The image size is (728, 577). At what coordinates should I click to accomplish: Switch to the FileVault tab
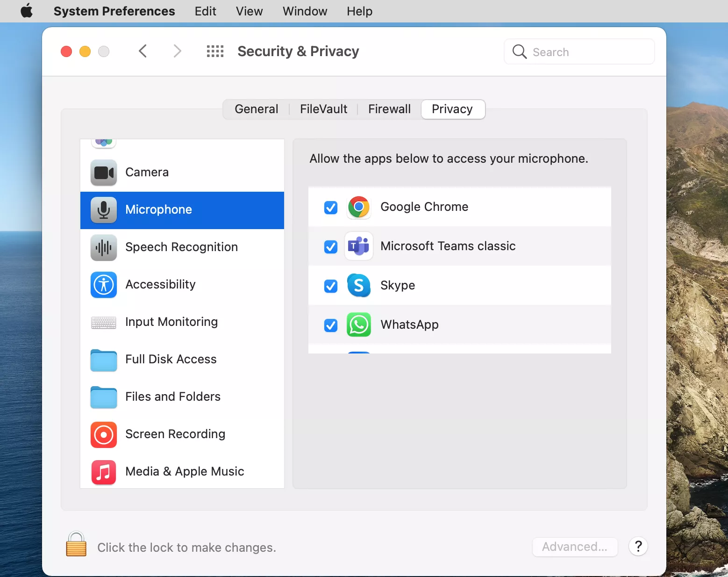(x=323, y=109)
